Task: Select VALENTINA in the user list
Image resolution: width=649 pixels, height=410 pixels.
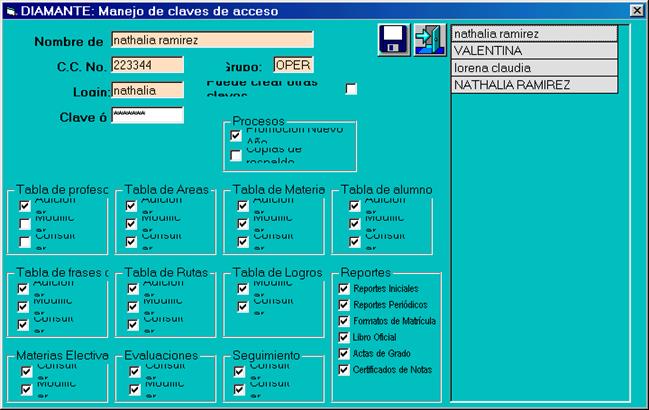Action: tap(534, 50)
